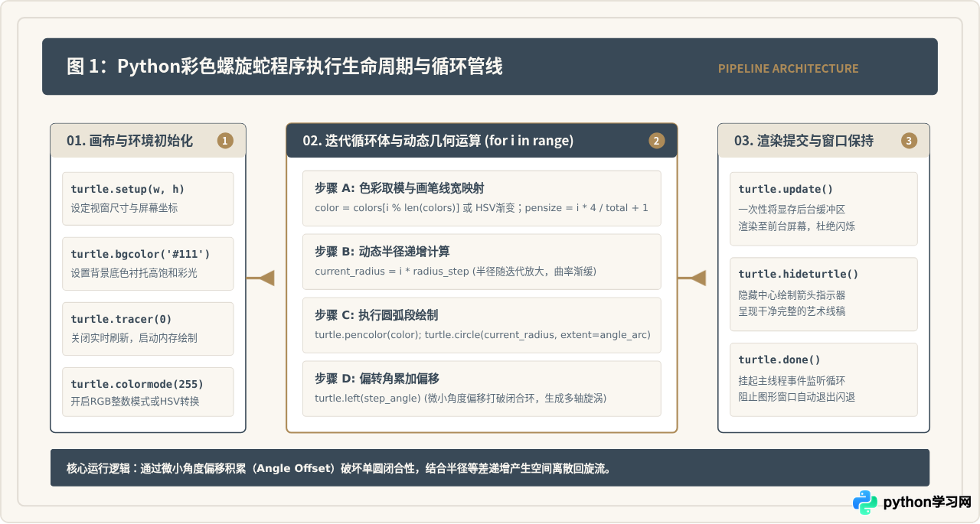
Task: Click the color = colors[i % len(colors)] code line
Action: coord(482,208)
